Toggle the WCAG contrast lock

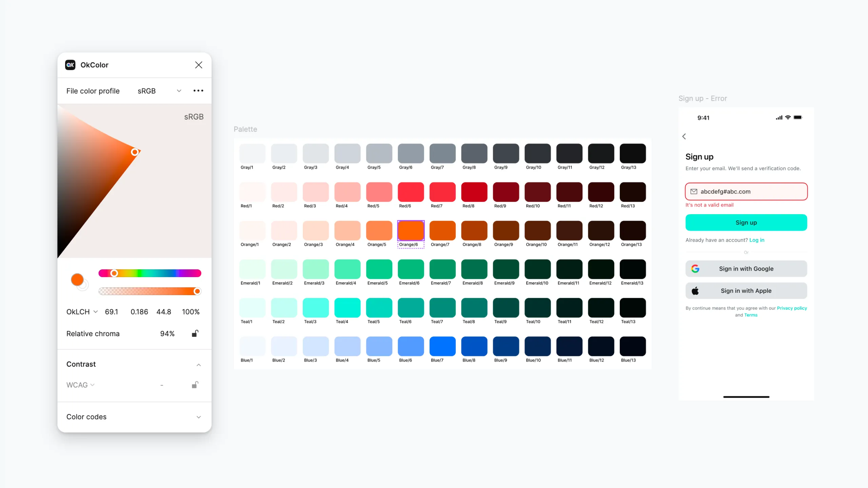pyautogui.click(x=195, y=385)
